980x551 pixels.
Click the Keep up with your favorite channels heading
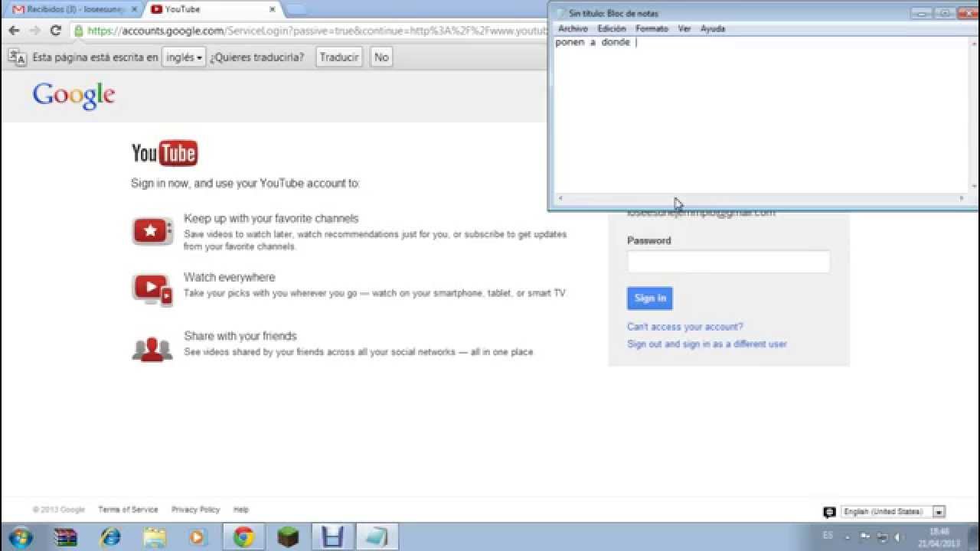click(x=271, y=219)
